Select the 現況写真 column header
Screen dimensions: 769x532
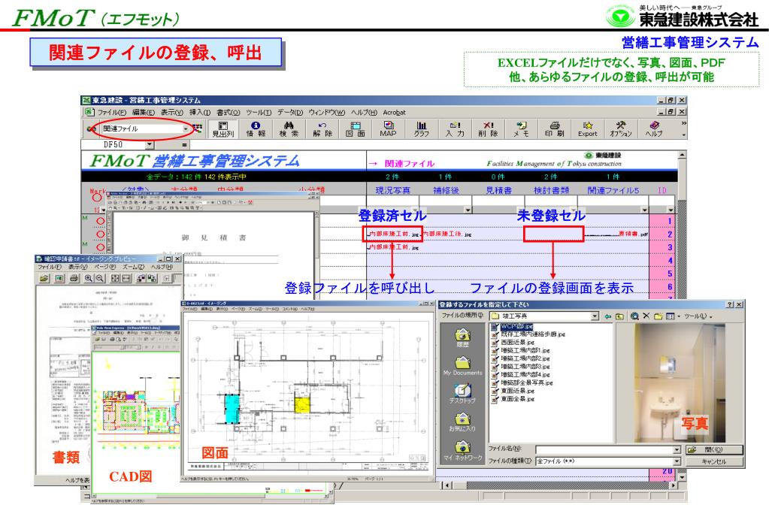coord(393,190)
